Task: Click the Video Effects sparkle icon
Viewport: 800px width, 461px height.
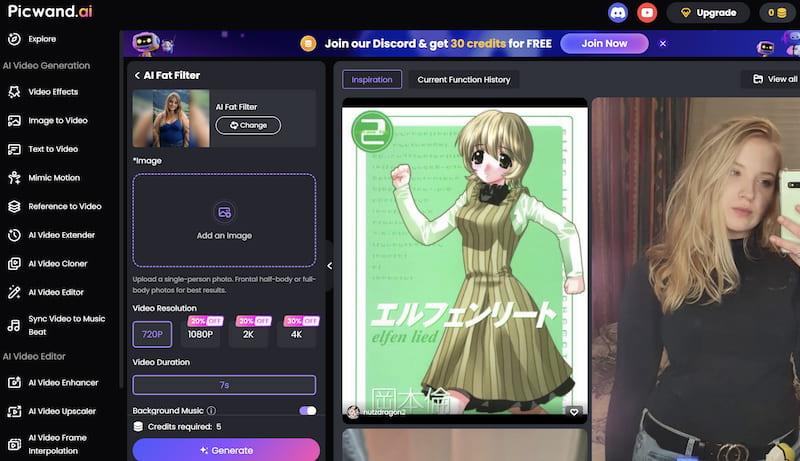Action: [x=14, y=92]
